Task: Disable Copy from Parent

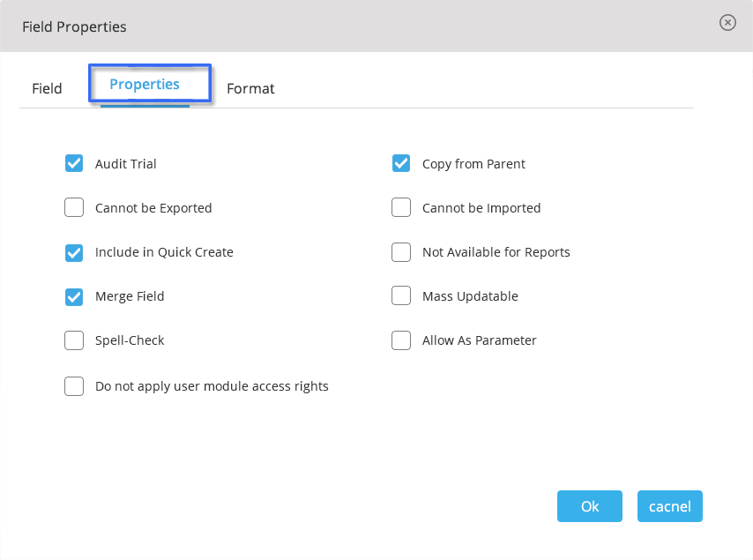Action: pos(401,163)
